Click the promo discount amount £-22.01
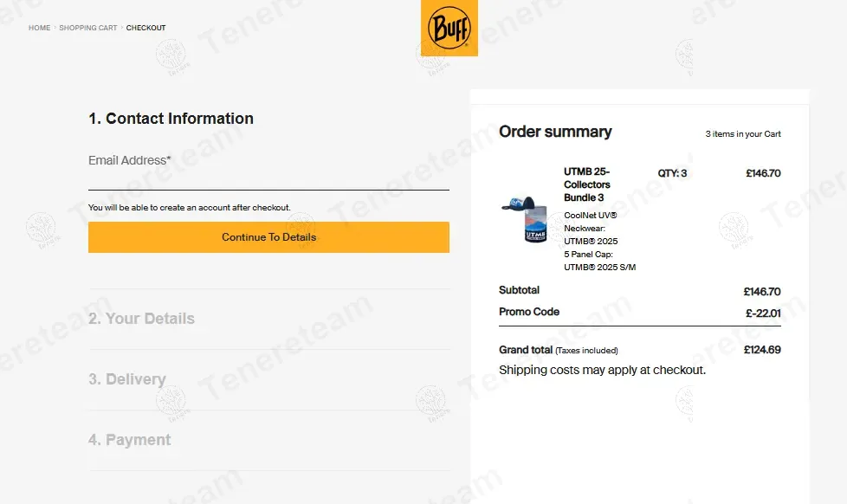 [762, 313]
